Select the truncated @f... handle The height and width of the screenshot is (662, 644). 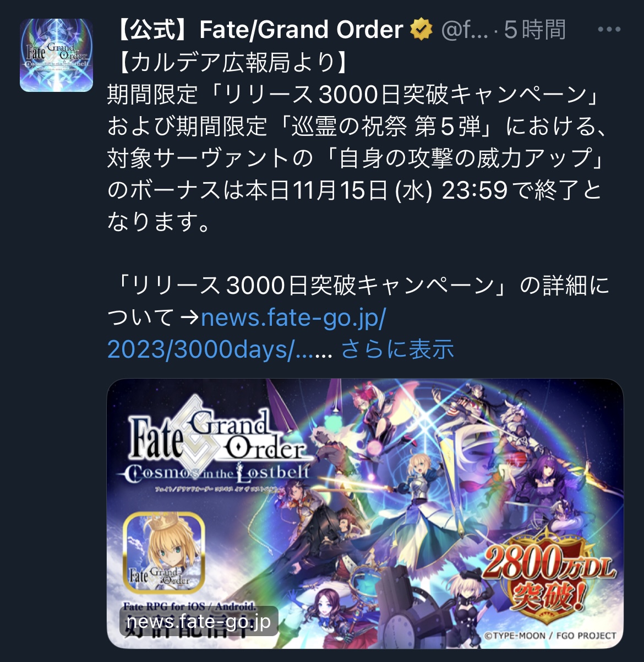point(465,30)
